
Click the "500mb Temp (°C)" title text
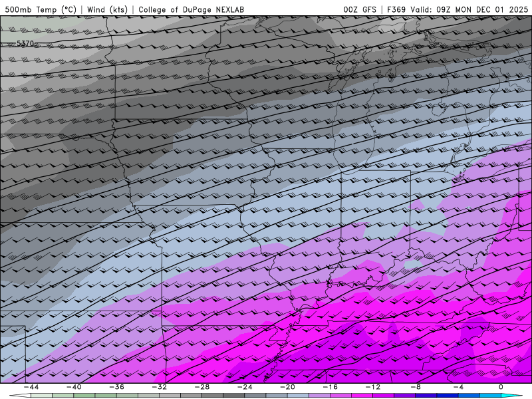(x=41, y=9)
